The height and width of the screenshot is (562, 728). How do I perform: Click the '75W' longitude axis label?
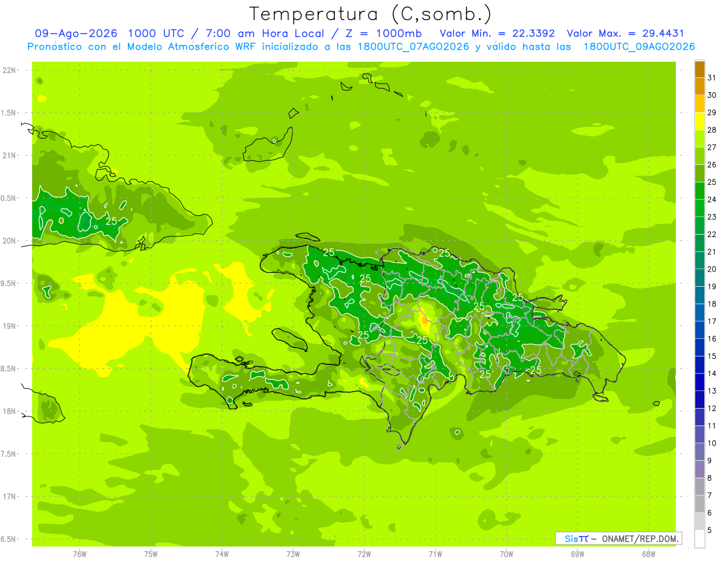click(150, 554)
